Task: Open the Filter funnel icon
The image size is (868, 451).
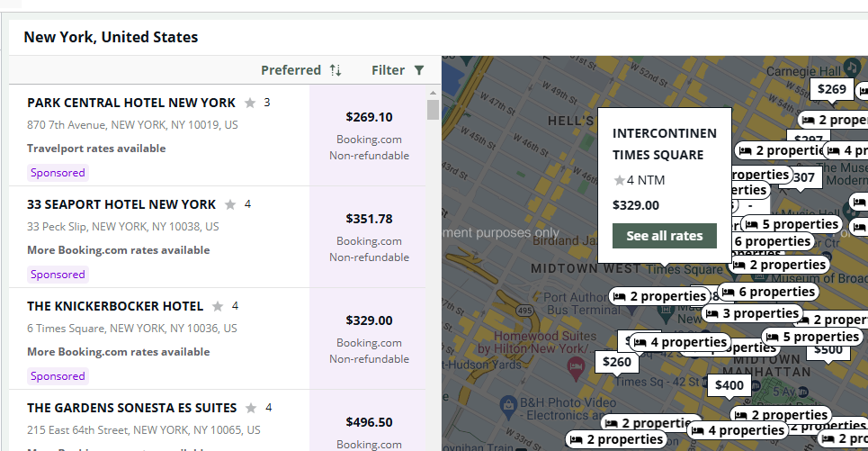Action: [x=419, y=70]
